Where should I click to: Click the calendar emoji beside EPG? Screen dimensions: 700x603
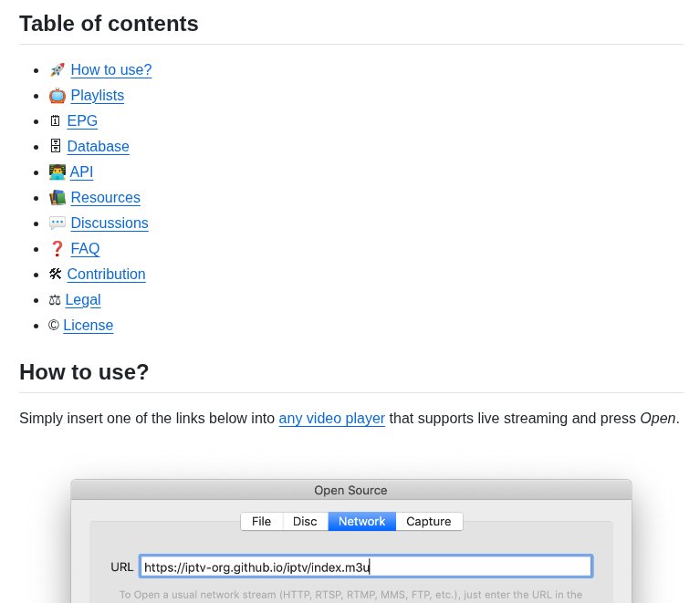coord(56,121)
